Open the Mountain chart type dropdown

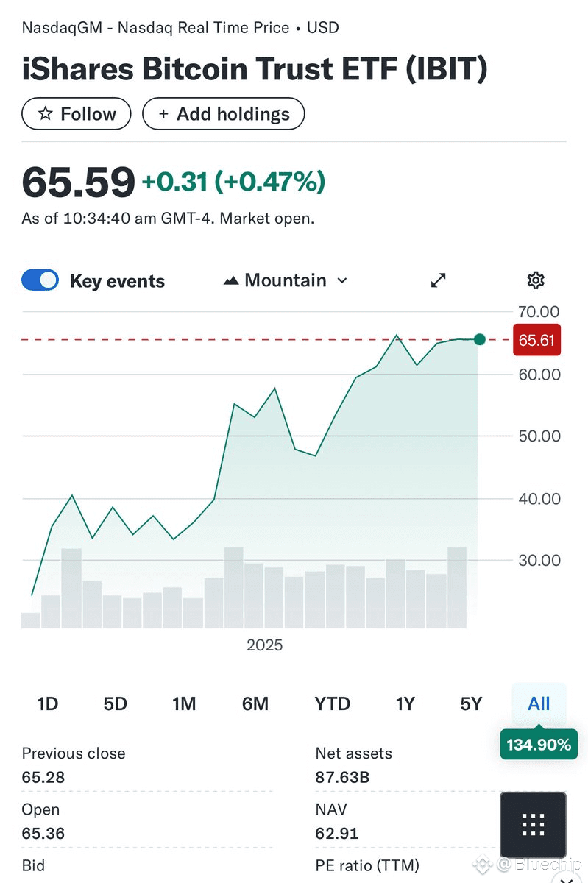286,280
